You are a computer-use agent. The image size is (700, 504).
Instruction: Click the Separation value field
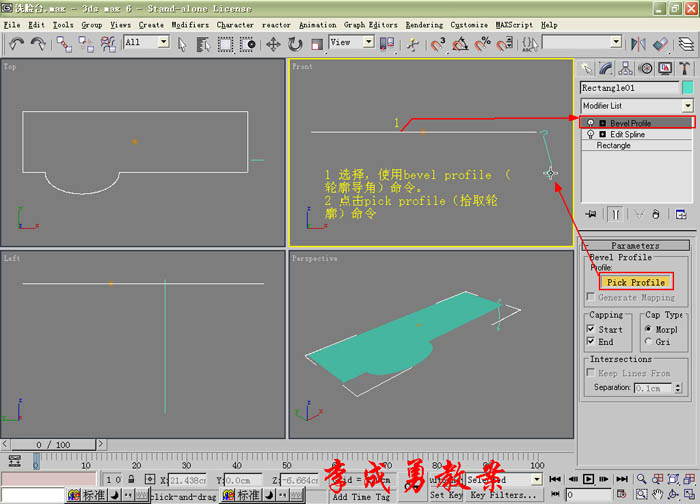pos(653,388)
